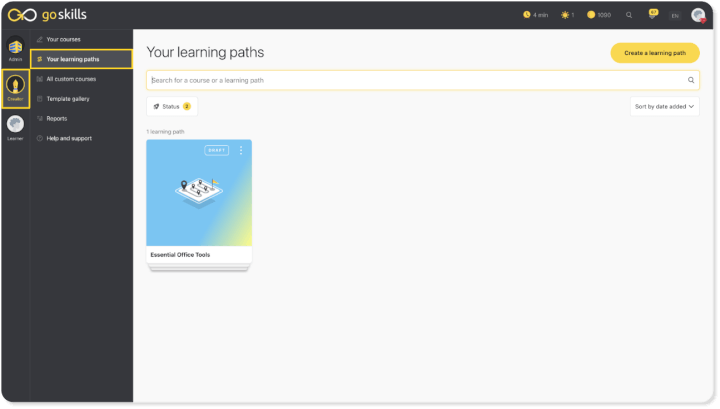Open the notifications badge icon
Screen dimensions: 720x409
click(x=653, y=14)
